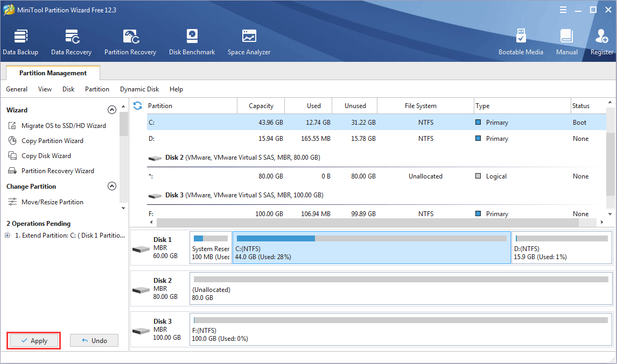Select D:(NTFS) block in disk map

[x=562, y=248]
